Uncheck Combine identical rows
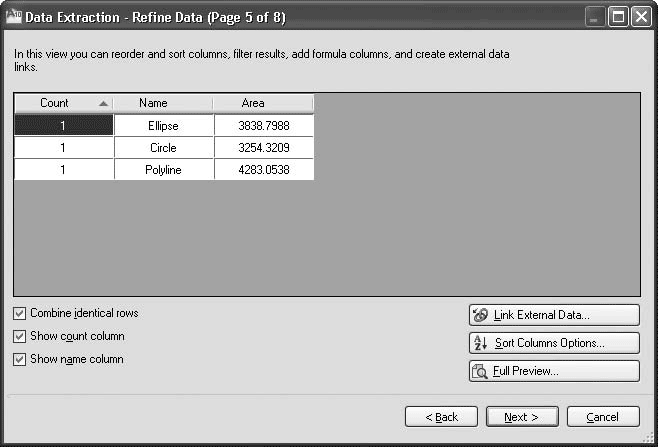 19,313
